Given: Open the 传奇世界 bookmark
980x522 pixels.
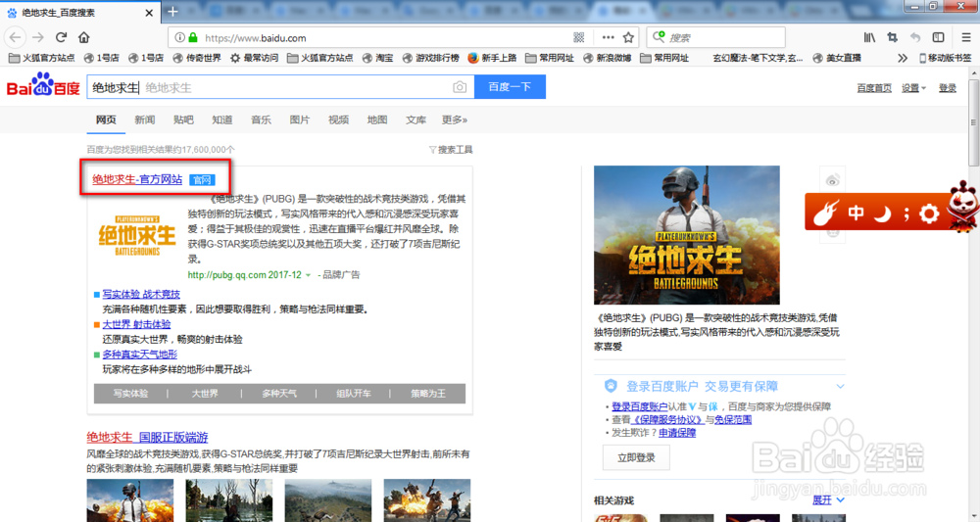Looking at the screenshot, I should (197, 58).
